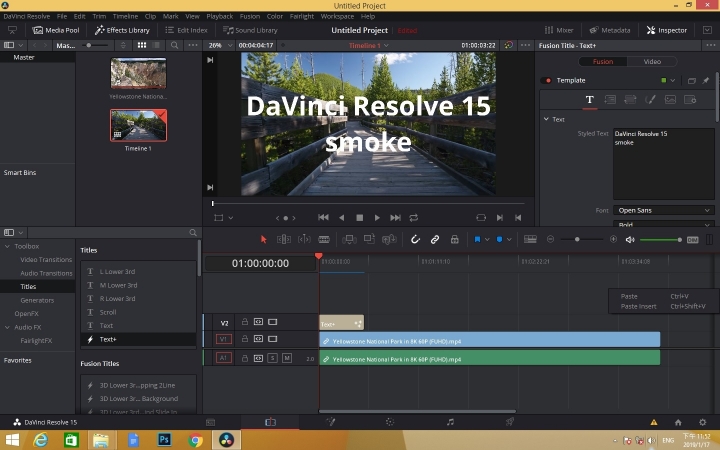Adjust the green volume slider
This screenshot has height=450, width=720.
pos(660,240)
